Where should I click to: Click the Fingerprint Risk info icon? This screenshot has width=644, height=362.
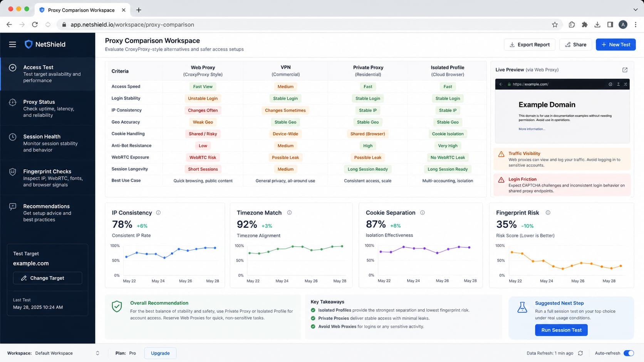point(548,213)
